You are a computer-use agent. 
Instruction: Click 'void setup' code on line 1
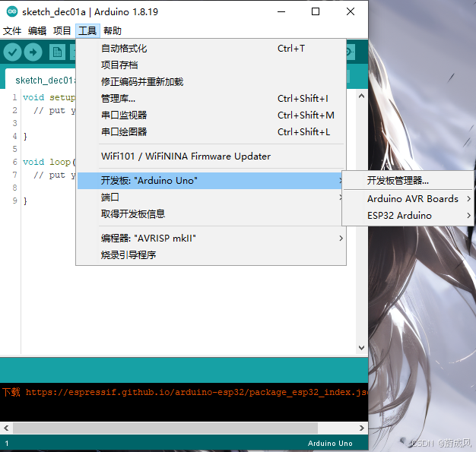pyautogui.click(x=49, y=97)
